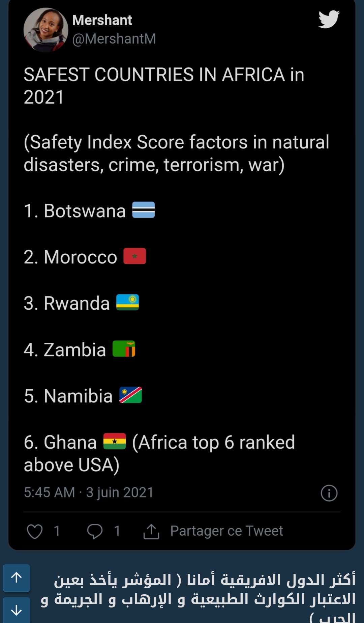Click the Zambia flag emoji
The image size is (364, 623).
[124, 349]
